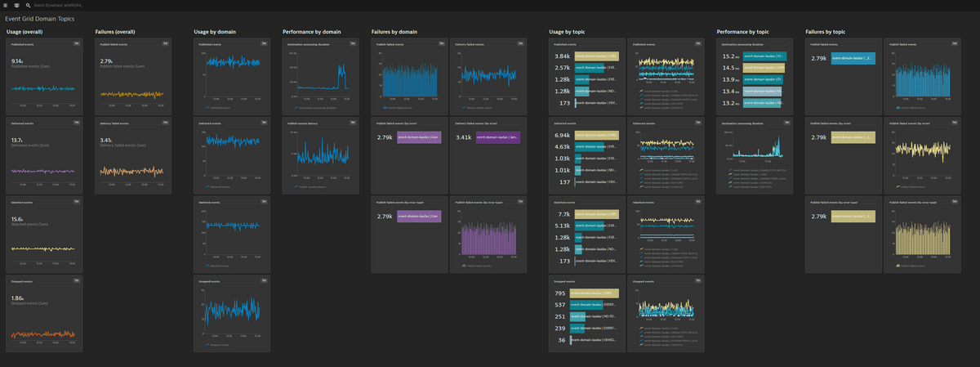
Task: Click the 36 Dropped events topic value
Action: pyautogui.click(x=561, y=340)
